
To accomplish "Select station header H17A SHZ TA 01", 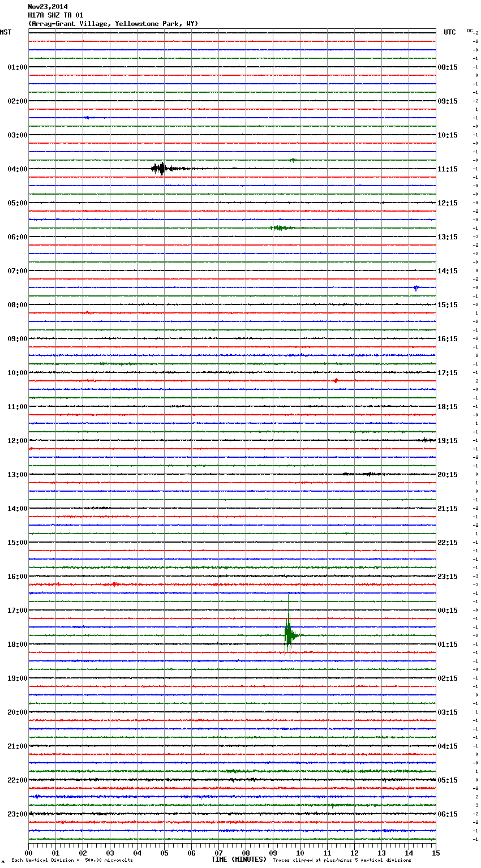I will point(55,15).
